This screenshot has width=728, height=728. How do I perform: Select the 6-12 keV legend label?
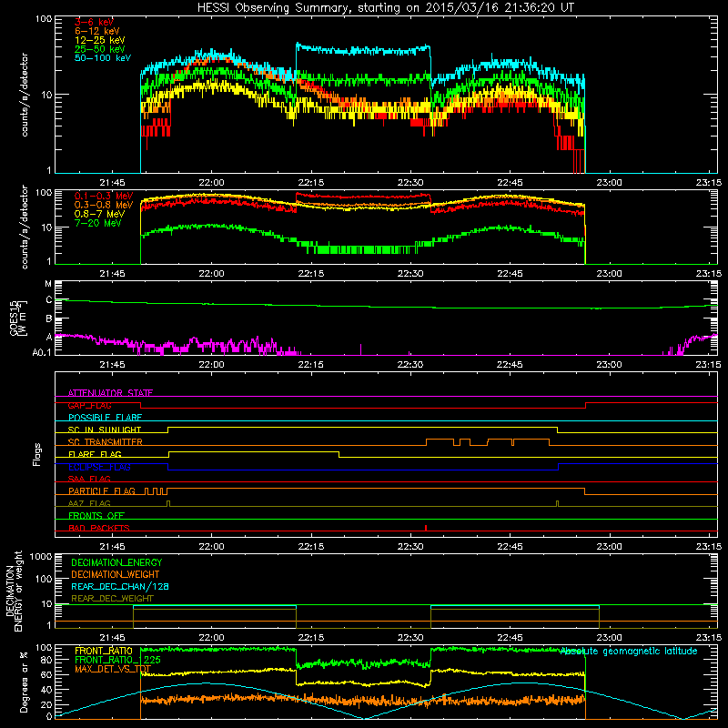[x=97, y=31]
